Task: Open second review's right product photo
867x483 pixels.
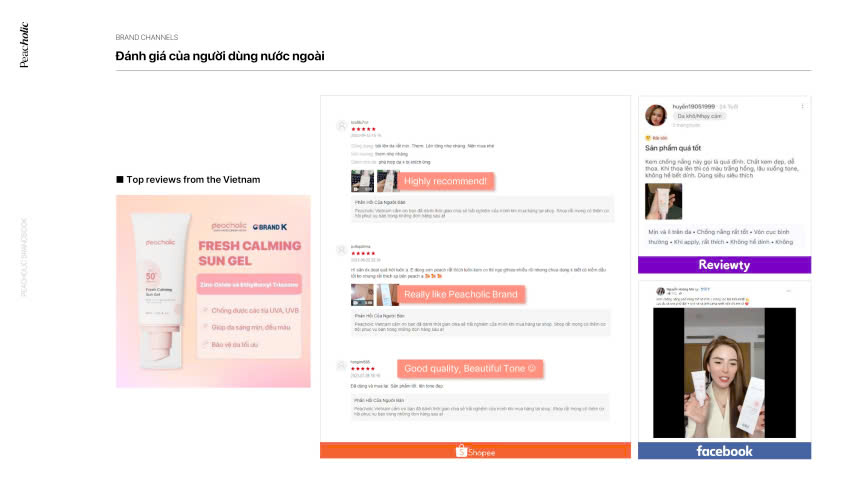Action: [x=387, y=295]
